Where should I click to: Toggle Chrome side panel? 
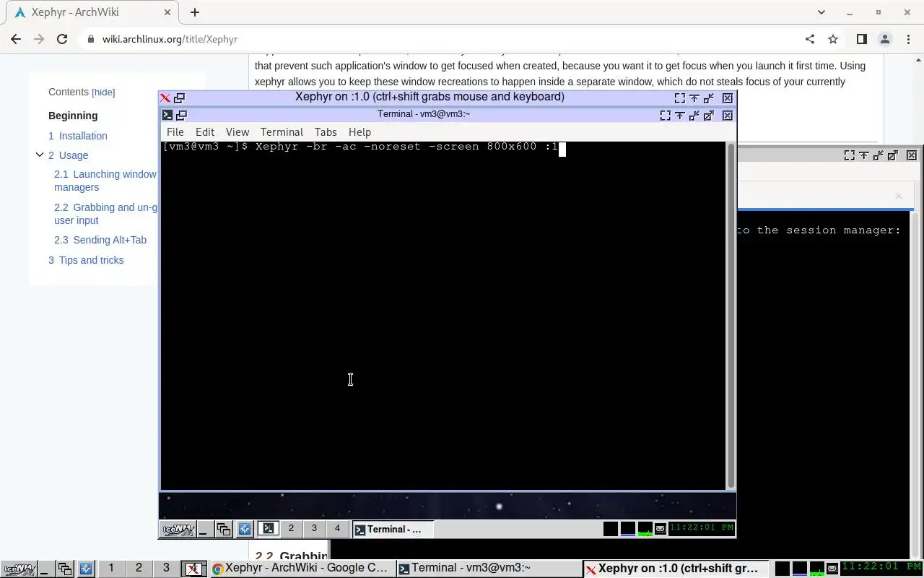pyautogui.click(x=861, y=39)
